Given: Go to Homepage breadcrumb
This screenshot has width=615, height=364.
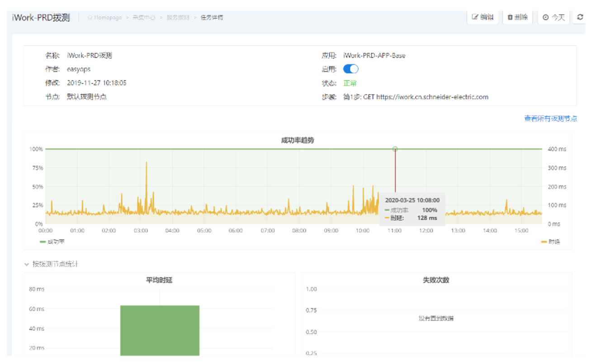Looking at the screenshot, I should point(104,18).
